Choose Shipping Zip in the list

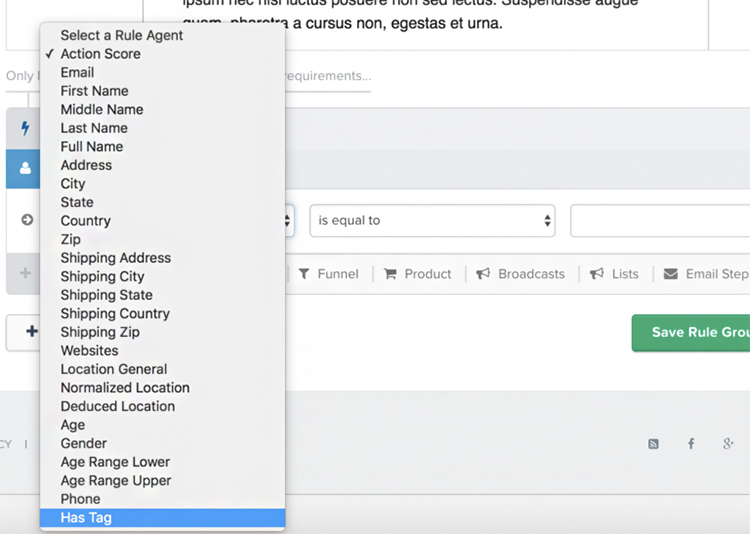[x=163, y=332]
